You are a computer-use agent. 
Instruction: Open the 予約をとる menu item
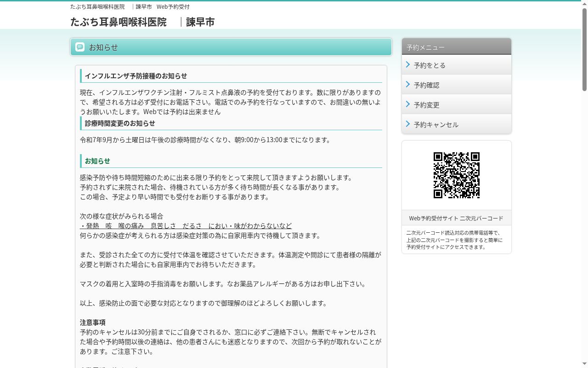pos(457,65)
